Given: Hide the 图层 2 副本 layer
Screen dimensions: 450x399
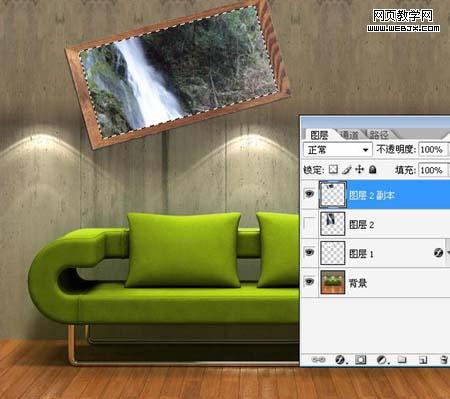Looking at the screenshot, I should tap(309, 194).
